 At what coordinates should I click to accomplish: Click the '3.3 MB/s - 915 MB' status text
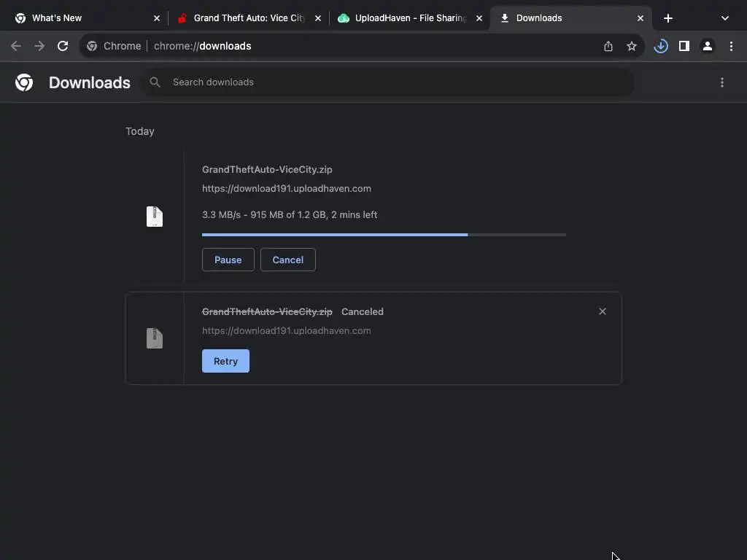point(290,215)
